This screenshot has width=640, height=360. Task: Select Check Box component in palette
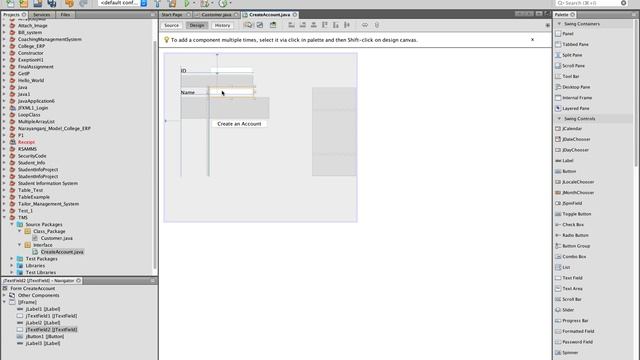(x=573, y=224)
